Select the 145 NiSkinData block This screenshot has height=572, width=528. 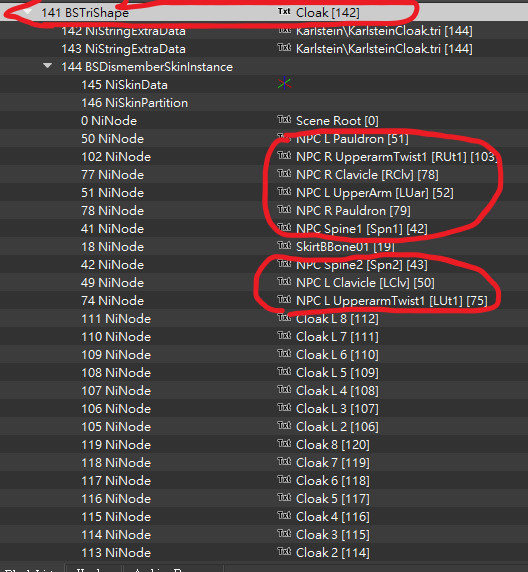tap(124, 85)
